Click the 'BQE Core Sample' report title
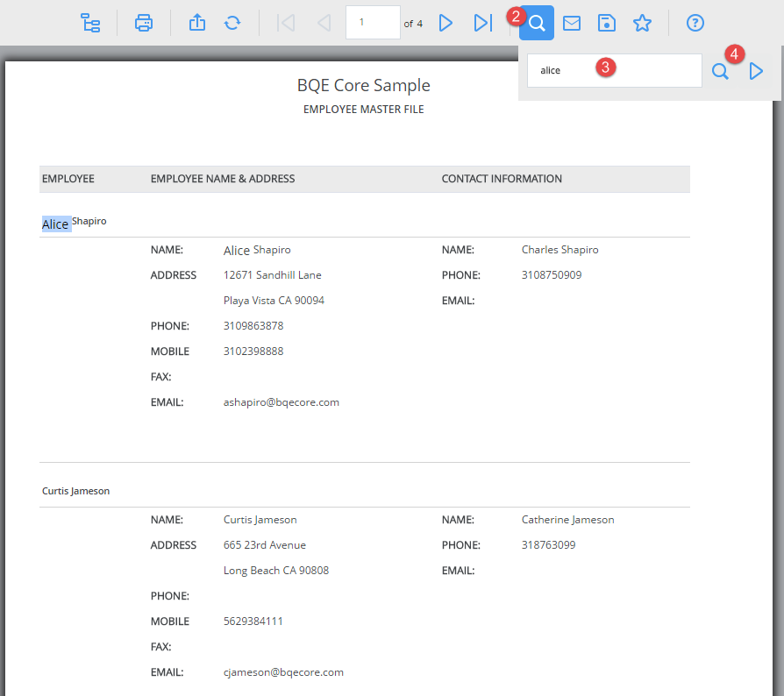This screenshot has height=696, width=784. 364,85
